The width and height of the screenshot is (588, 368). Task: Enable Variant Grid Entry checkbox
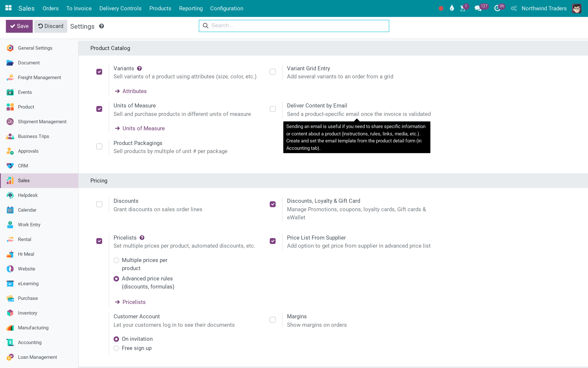coord(273,72)
